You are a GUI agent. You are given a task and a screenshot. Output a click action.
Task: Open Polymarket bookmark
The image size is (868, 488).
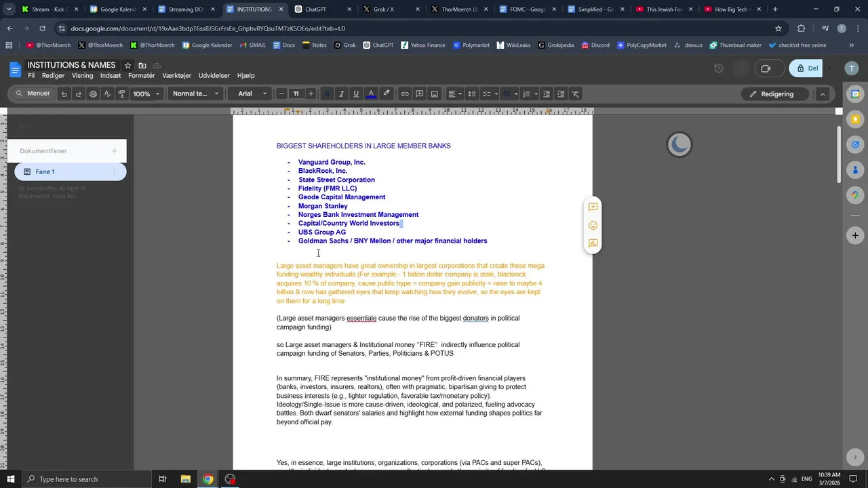[x=471, y=45]
